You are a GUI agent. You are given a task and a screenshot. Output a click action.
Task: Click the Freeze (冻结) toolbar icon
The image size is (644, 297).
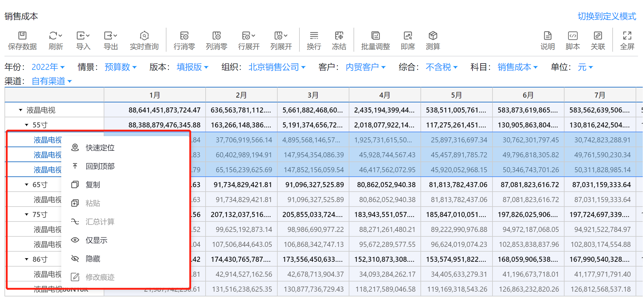click(339, 36)
